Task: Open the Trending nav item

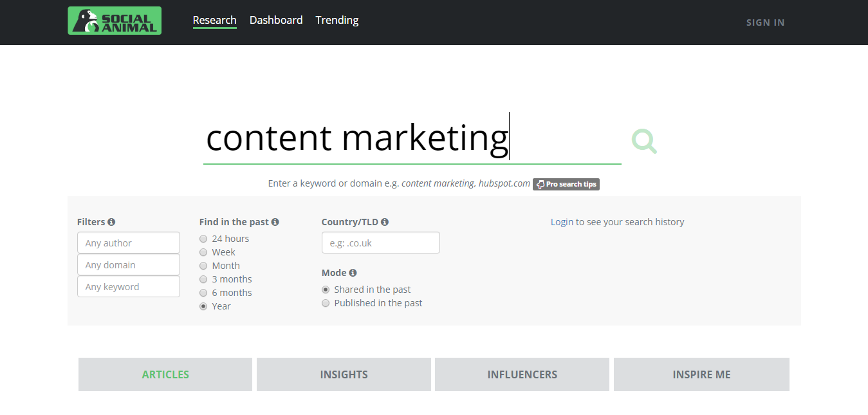Action: pyautogui.click(x=337, y=20)
